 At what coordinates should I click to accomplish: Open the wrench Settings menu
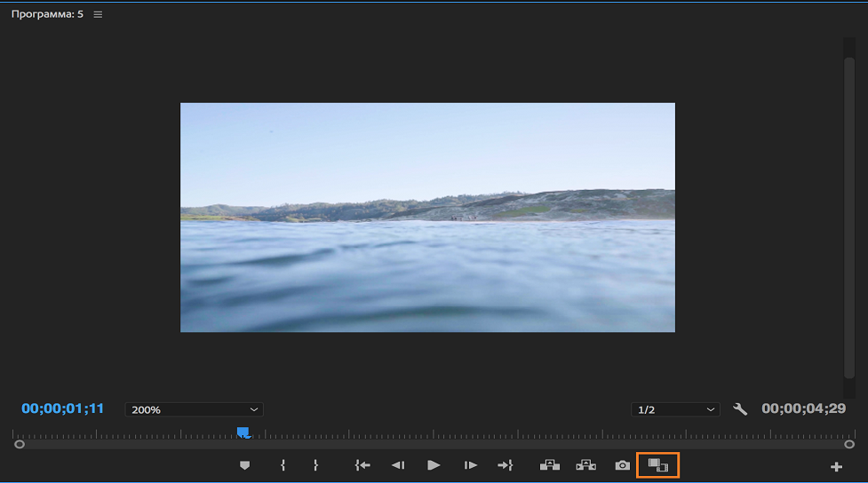pos(740,409)
